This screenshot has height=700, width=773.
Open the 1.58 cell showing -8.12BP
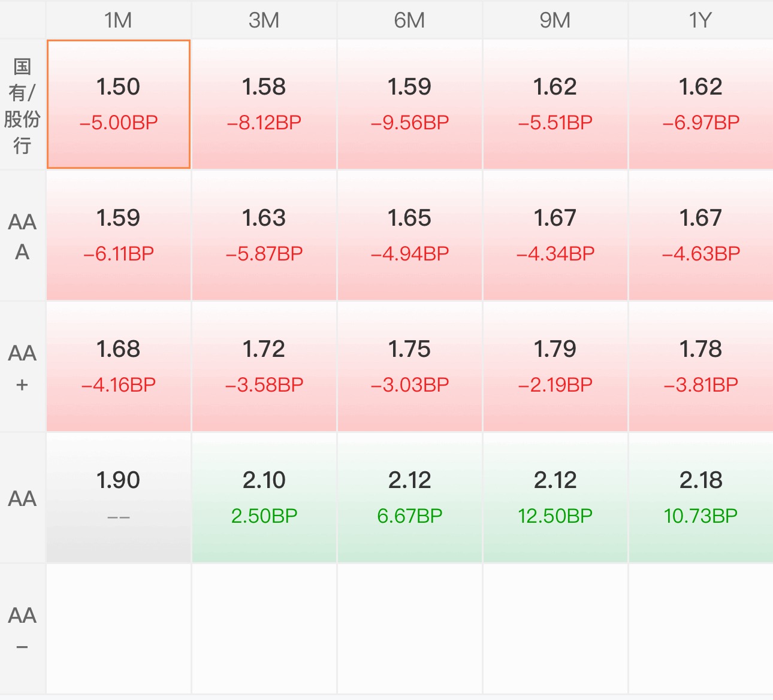pyautogui.click(x=264, y=104)
